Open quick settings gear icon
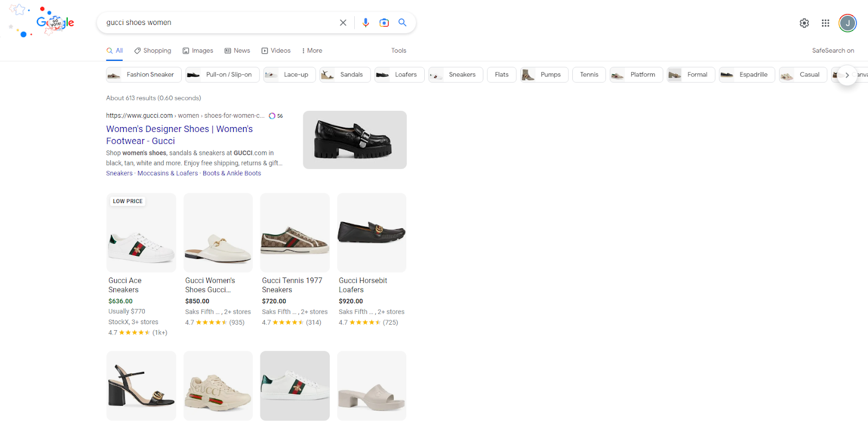This screenshot has width=868, height=423. pos(805,23)
